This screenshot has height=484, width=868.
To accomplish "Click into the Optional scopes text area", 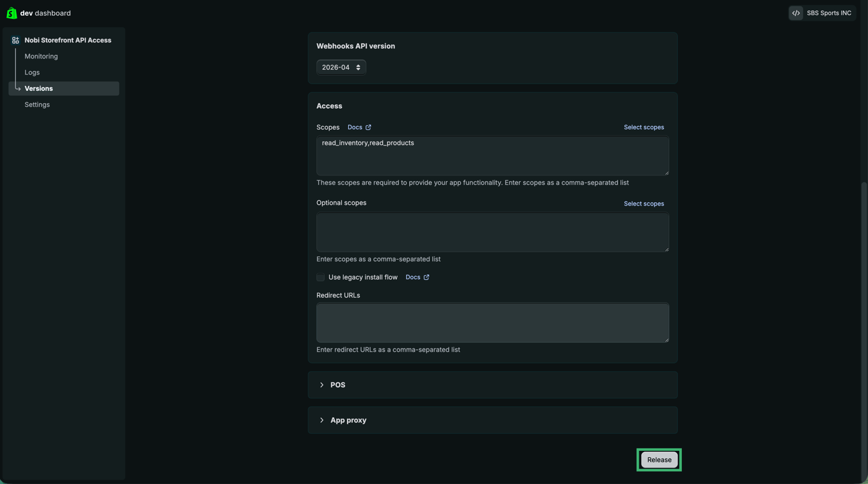I will tap(492, 232).
